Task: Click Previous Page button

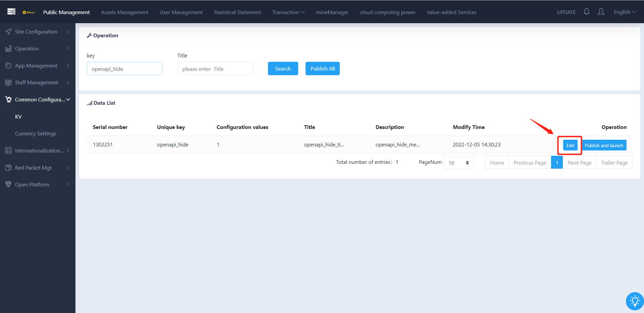Action: tap(530, 163)
